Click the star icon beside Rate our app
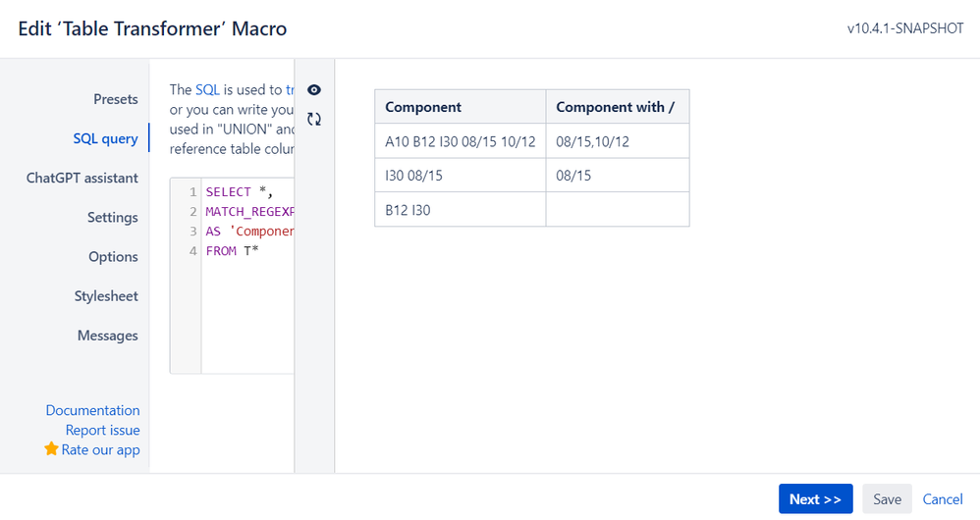 pos(51,449)
